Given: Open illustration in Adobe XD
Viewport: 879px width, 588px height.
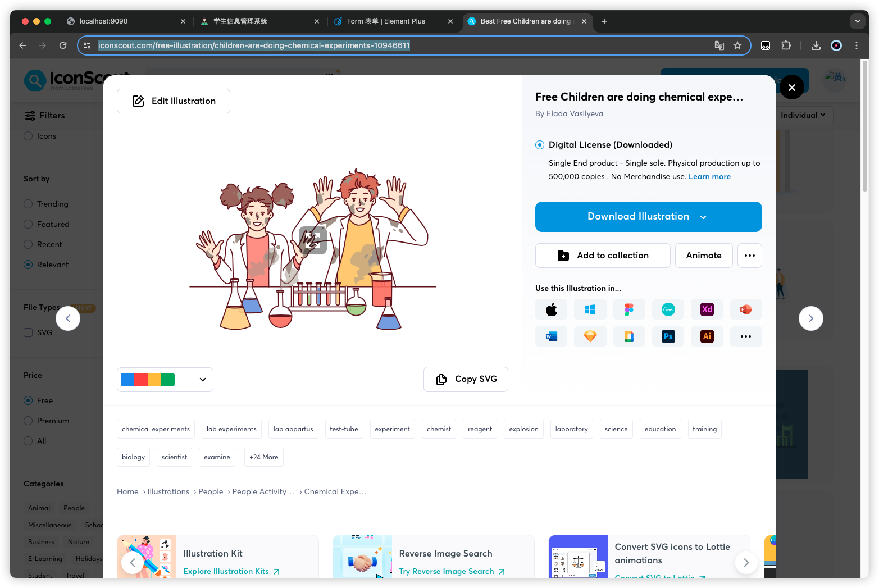Looking at the screenshot, I should [x=707, y=309].
